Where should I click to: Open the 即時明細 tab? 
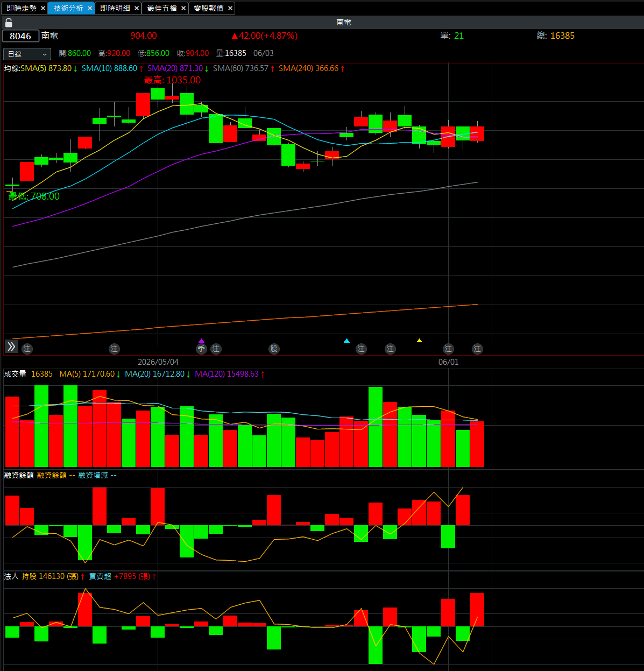115,8
